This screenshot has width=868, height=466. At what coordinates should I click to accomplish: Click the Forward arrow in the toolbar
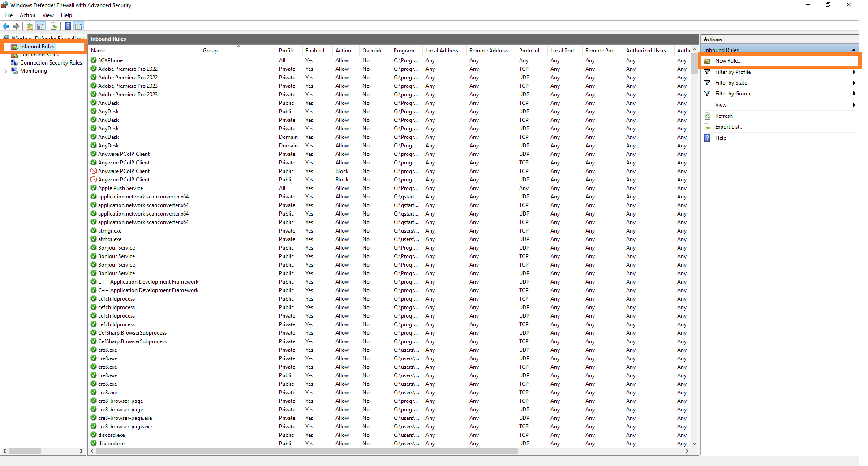[x=16, y=26]
